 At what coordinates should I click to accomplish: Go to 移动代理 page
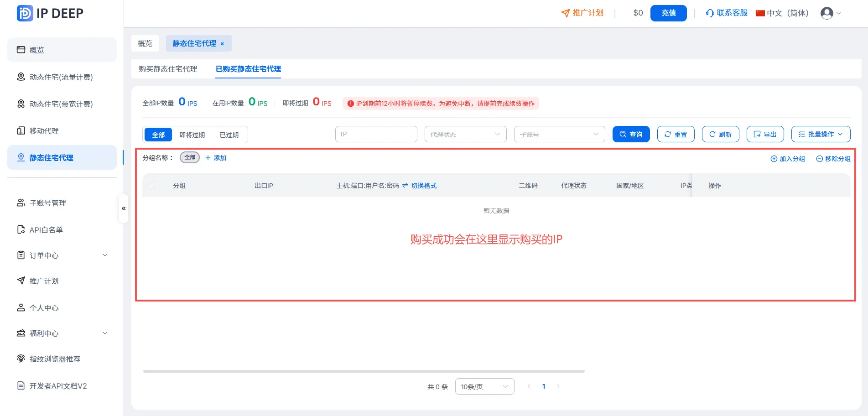point(62,131)
